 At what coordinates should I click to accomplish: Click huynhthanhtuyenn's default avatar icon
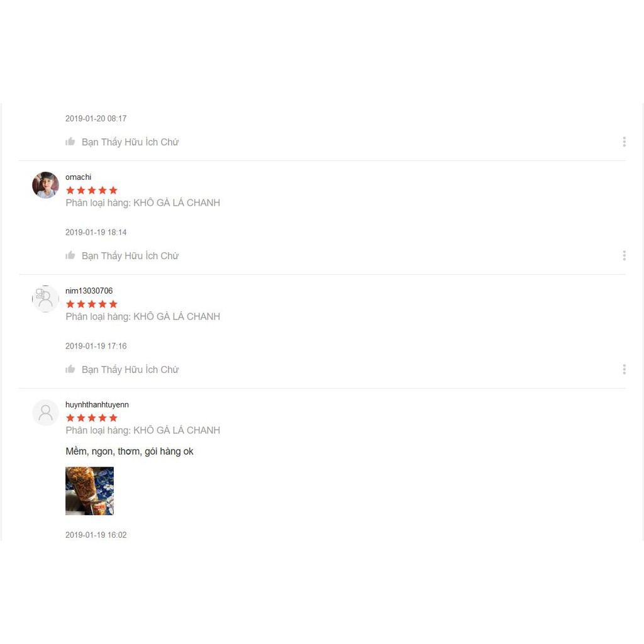45,413
